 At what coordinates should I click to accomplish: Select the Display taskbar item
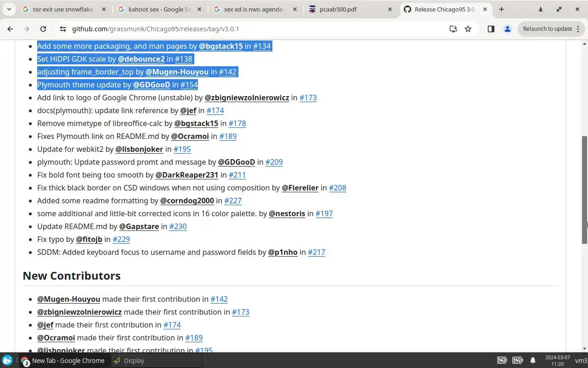pos(156,361)
